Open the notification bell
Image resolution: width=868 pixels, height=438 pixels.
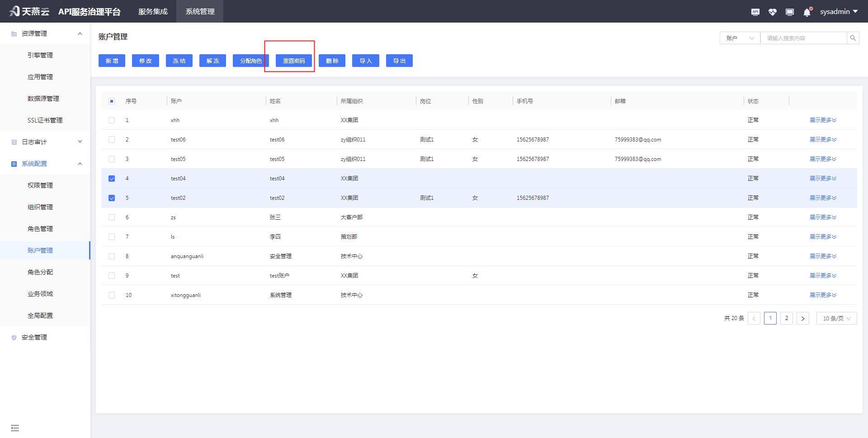pyautogui.click(x=807, y=12)
